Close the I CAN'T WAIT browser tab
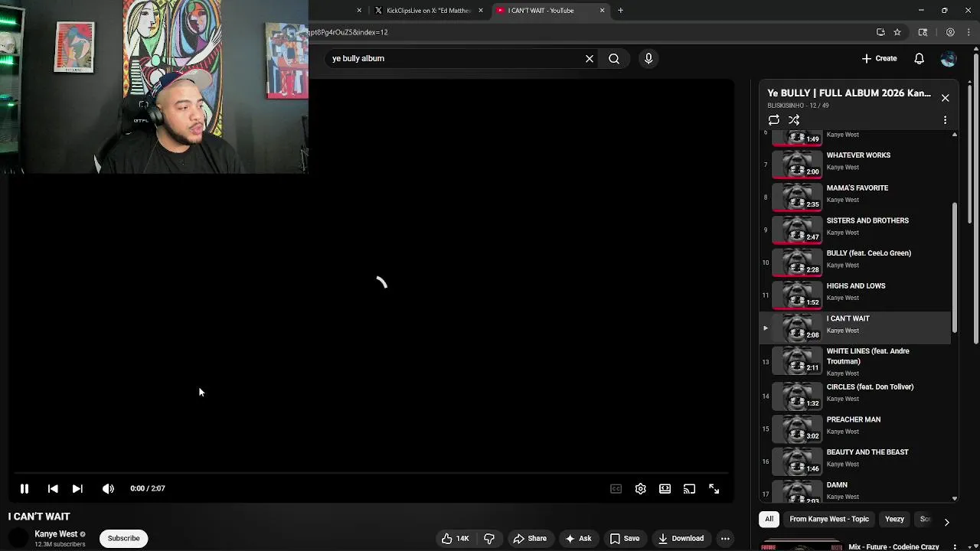This screenshot has width=980, height=551. (x=602, y=11)
